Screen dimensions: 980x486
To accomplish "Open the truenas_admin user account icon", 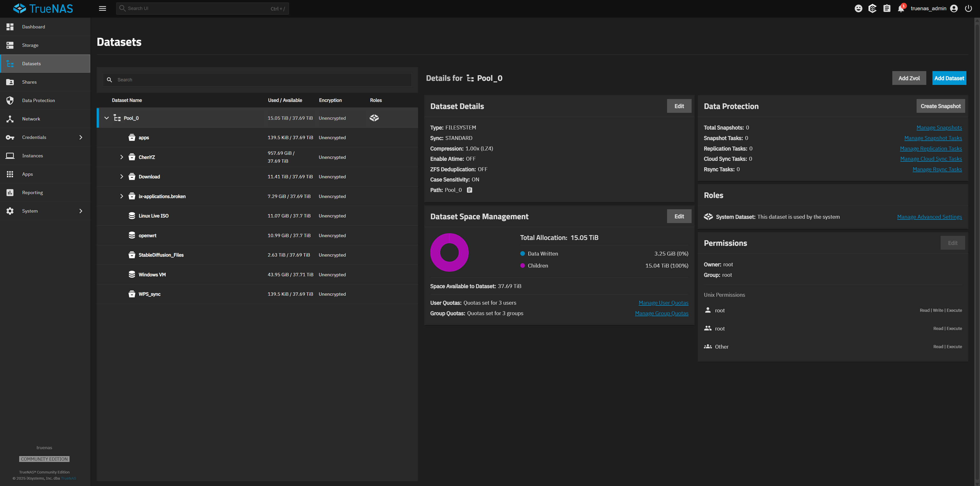I will coord(954,8).
